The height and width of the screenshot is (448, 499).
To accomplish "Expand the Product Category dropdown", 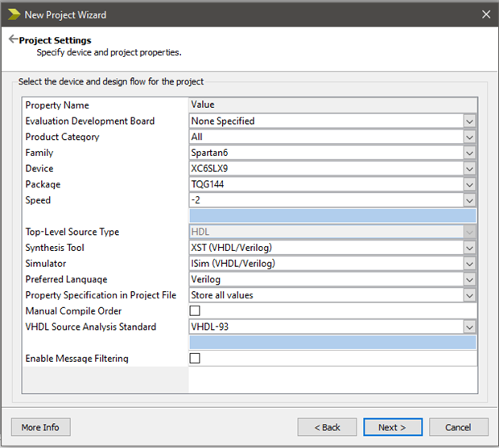I will [x=469, y=137].
